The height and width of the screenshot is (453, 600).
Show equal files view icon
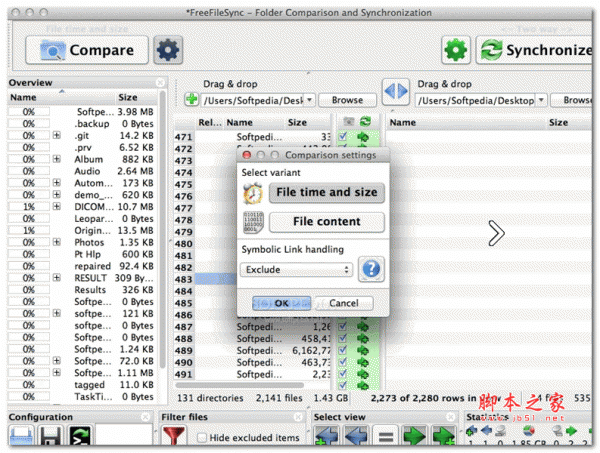(x=386, y=436)
